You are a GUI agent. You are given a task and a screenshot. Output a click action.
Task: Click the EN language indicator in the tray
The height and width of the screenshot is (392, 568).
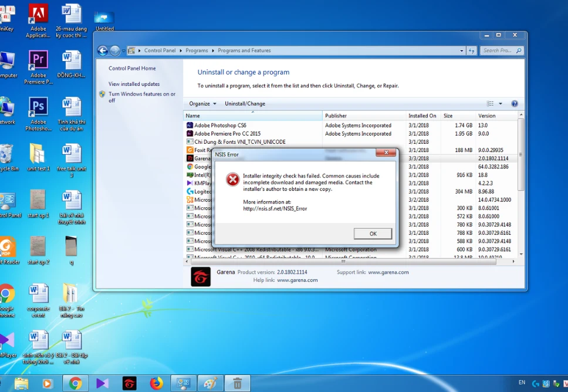coord(522,382)
